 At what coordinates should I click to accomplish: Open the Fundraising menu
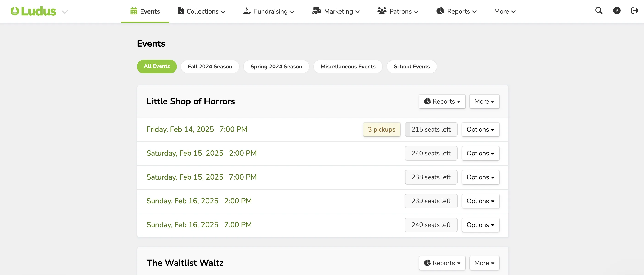[x=269, y=11]
